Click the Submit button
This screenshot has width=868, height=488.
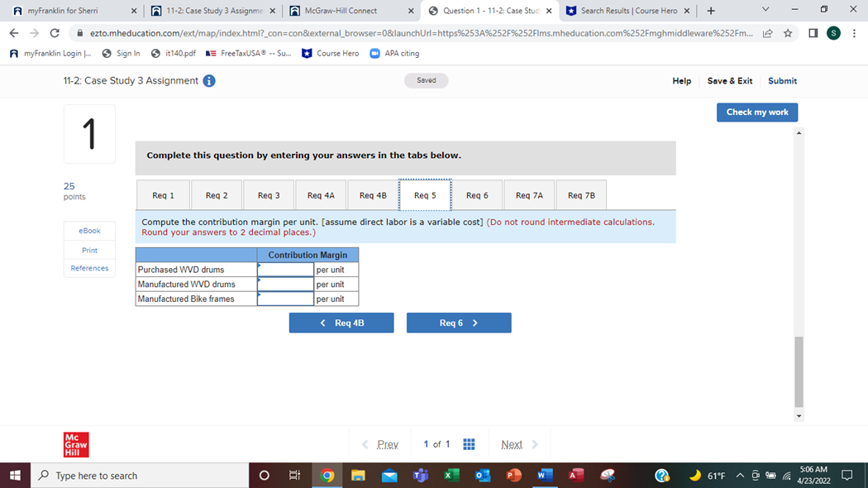(782, 80)
